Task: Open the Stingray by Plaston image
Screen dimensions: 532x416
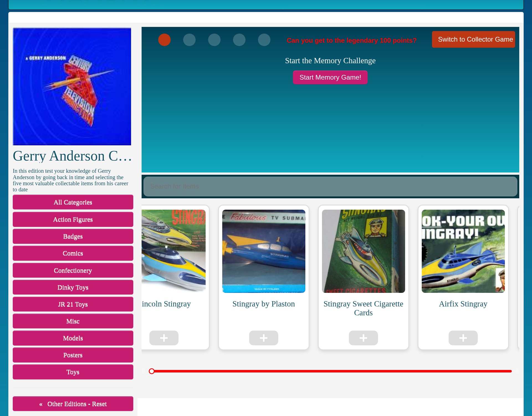Action: click(264, 251)
